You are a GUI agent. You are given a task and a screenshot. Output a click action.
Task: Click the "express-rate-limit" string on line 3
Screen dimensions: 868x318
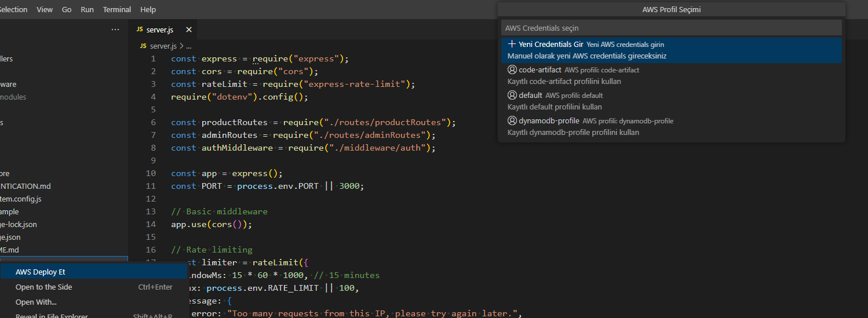coord(355,84)
